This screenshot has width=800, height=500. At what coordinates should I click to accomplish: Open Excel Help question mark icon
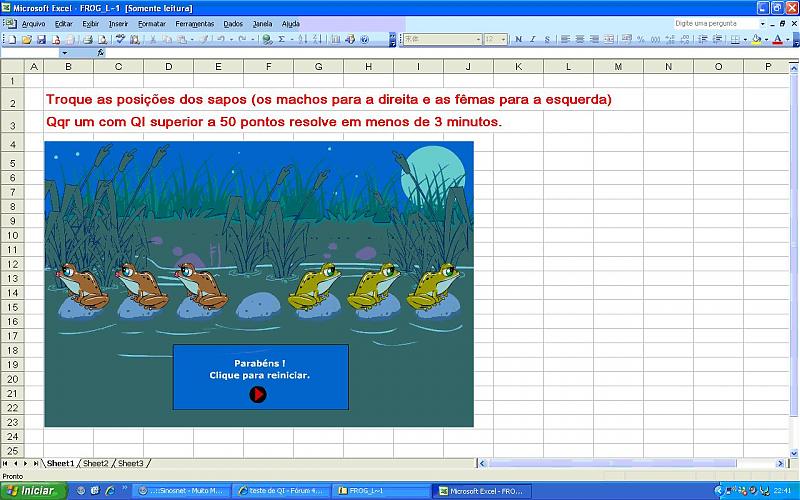[x=364, y=39]
